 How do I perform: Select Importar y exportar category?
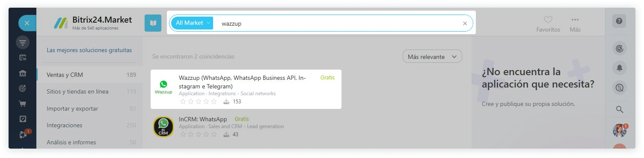point(89,108)
